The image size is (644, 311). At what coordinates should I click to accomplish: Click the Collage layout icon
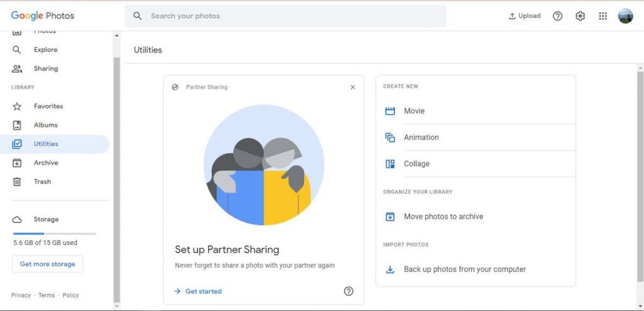pyautogui.click(x=390, y=164)
